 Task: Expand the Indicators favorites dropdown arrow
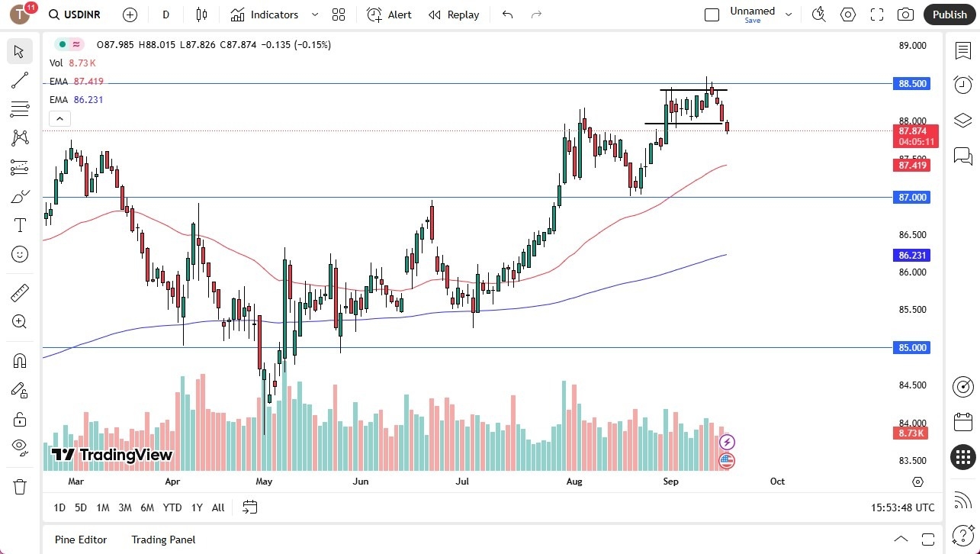coord(315,14)
